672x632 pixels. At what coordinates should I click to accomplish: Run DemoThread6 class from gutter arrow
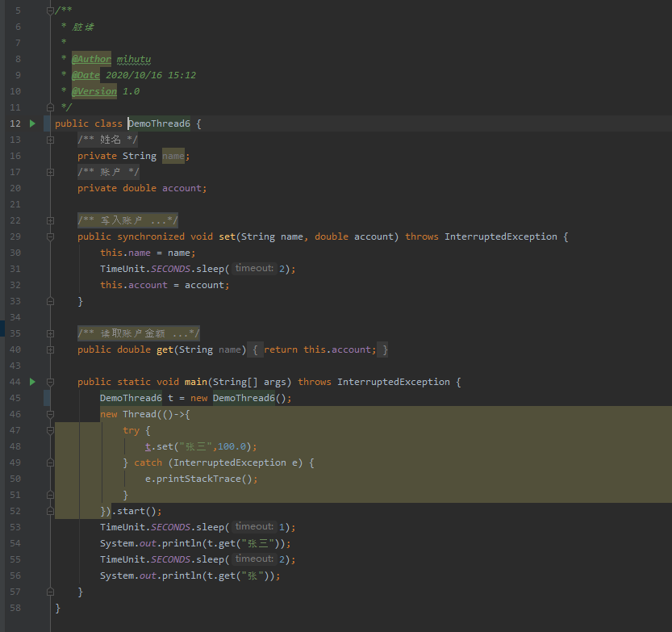point(32,123)
